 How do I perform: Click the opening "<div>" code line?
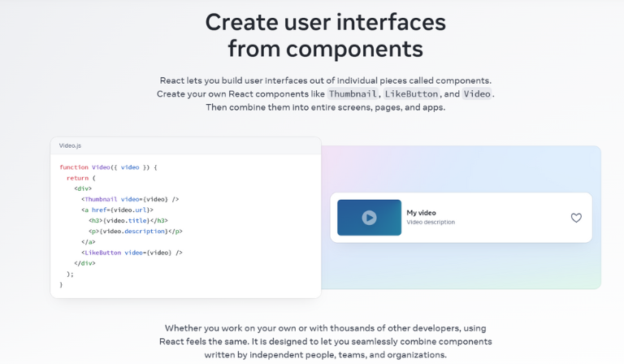(83, 188)
